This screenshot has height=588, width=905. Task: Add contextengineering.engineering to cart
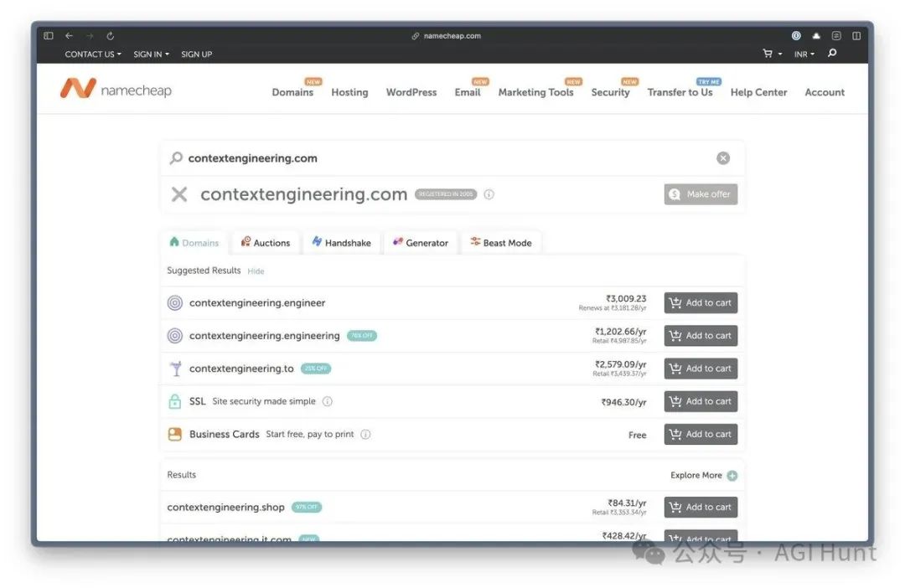click(701, 336)
